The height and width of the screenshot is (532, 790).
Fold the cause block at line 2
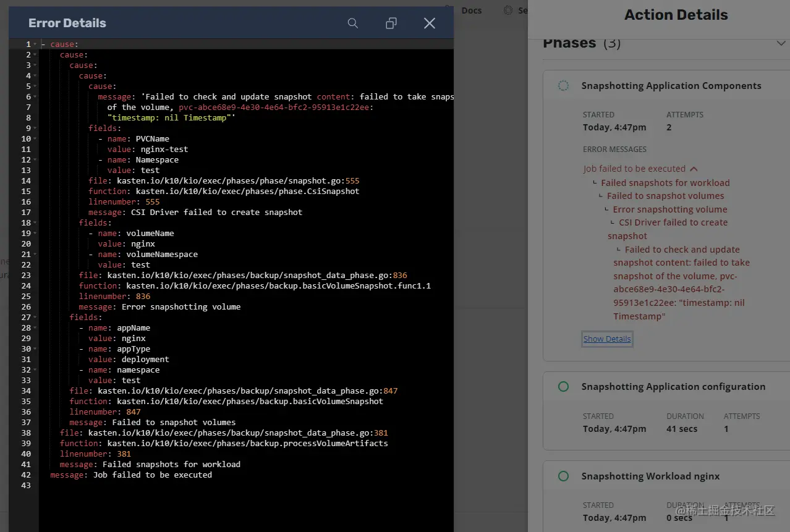pos(35,55)
